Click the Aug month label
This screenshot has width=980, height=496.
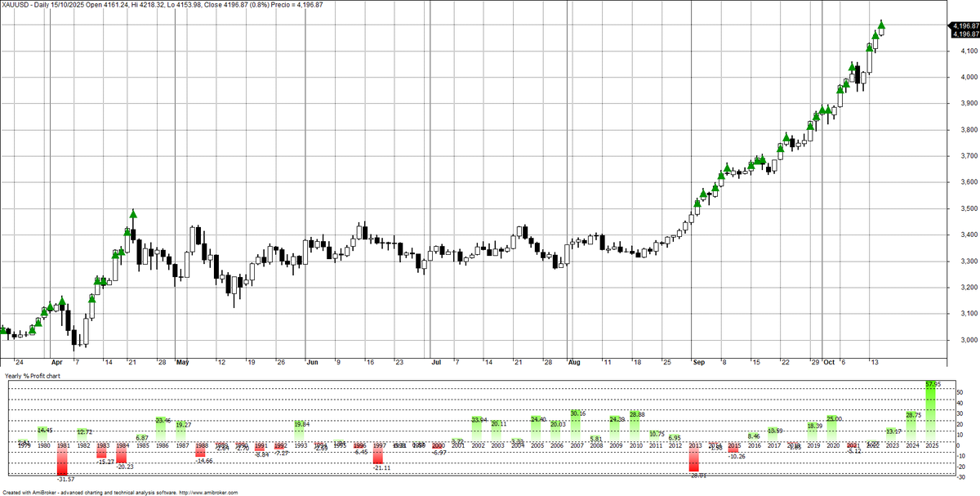tap(573, 361)
